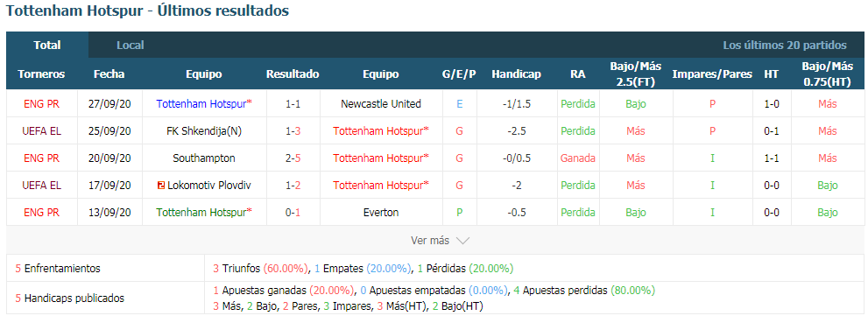Click the Handicap column header
The height and width of the screenshot is (323, 868).
point(516,74)
